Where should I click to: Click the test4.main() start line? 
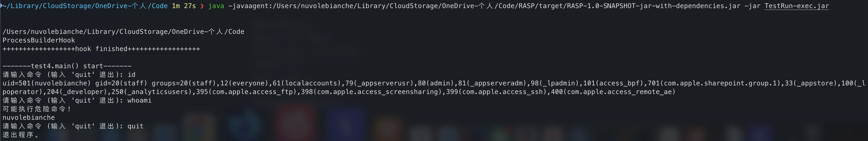tap(67, 66)
